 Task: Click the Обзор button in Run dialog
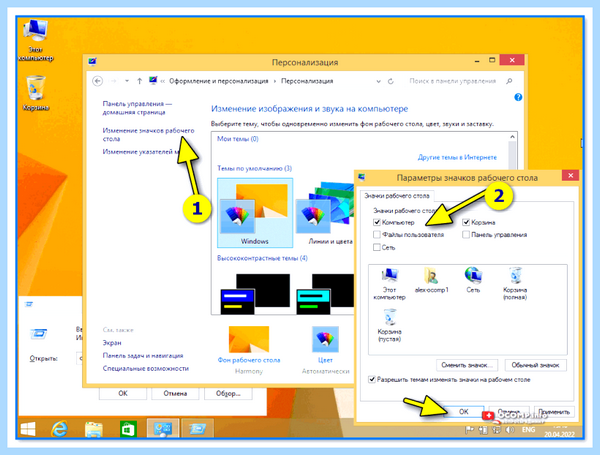click(x=228, y=393)
